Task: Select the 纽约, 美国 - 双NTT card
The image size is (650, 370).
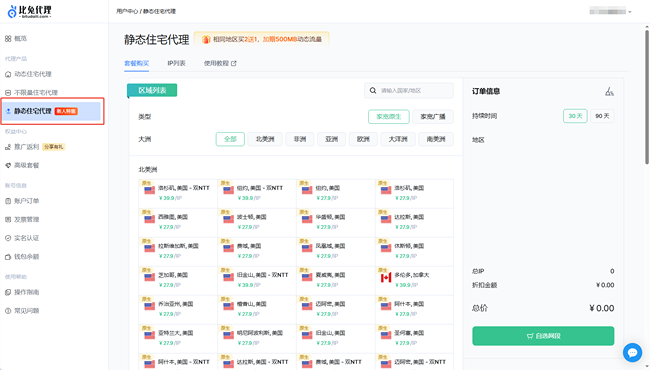Action: click(x=257, y=194)
